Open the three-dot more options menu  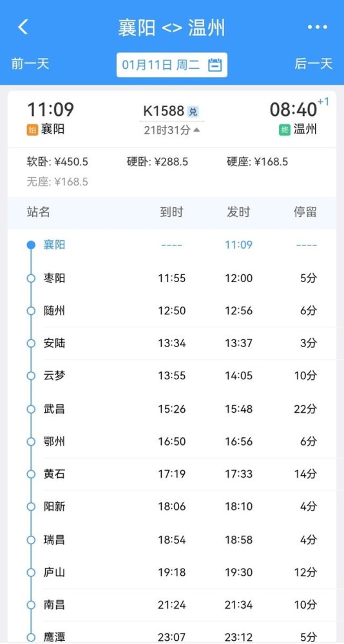point(318,27)
